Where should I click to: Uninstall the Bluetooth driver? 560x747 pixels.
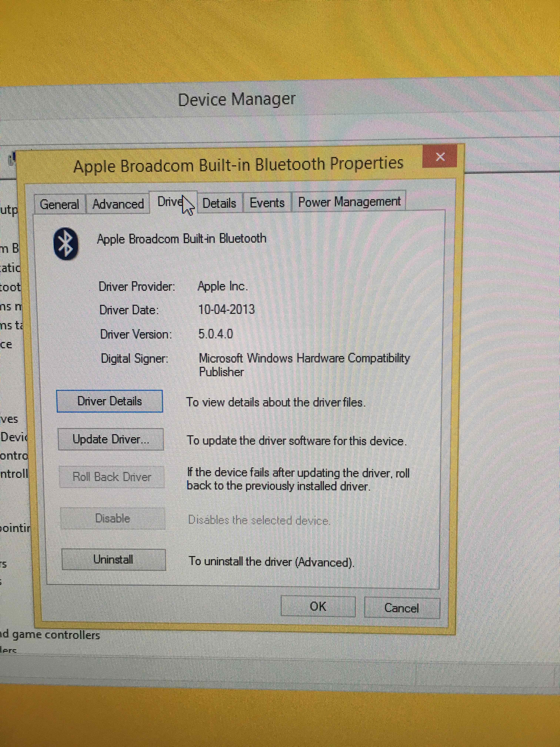point(113,560)
